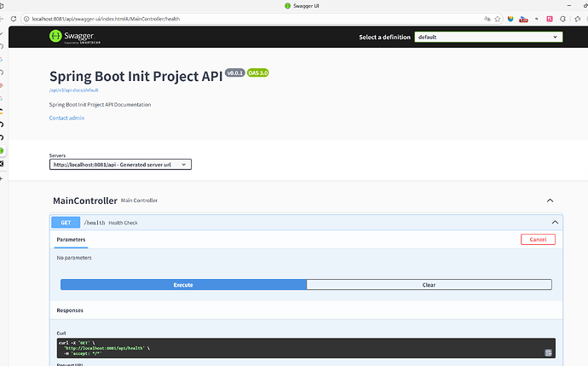Open the /api/v3/api-docs/default link
This screenshot has width=588, height=366.
point(73,90)
